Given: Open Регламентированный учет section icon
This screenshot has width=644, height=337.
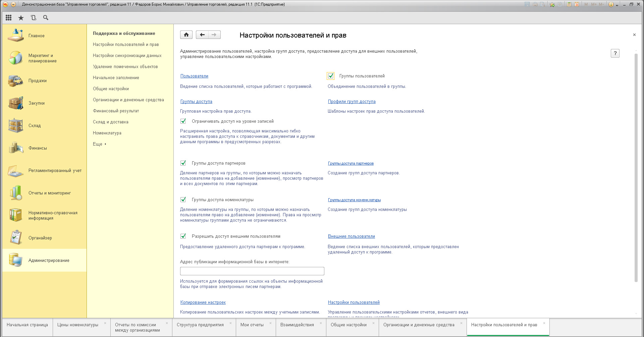Looking at the screenshot, I should pyautogui.click(x=16, y=170).
